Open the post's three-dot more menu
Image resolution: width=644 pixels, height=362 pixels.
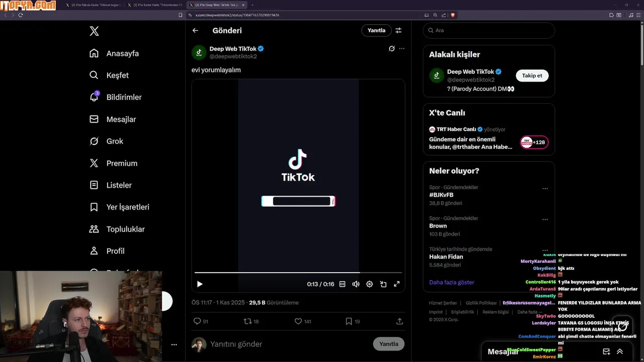(x=401, y=49)
